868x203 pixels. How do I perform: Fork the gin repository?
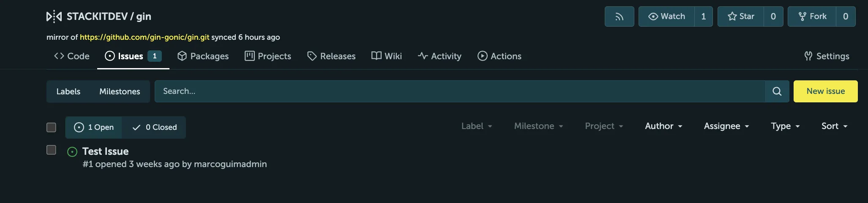point(812,16)
